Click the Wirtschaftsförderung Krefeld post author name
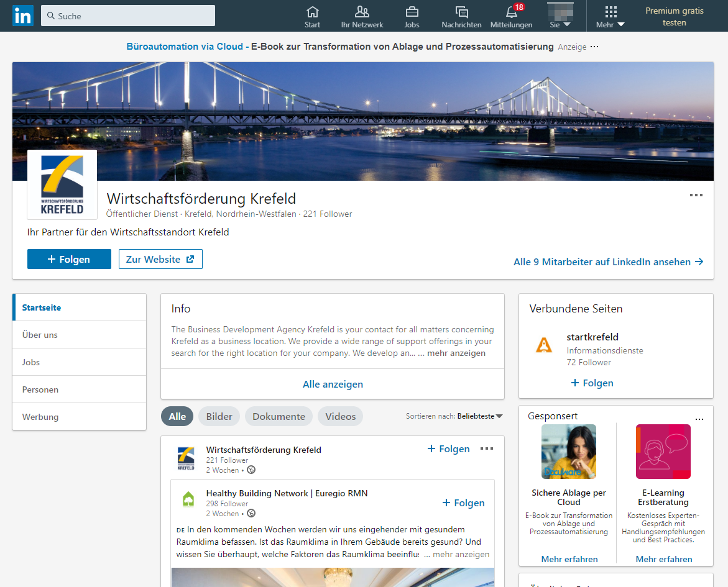Screen dimensions: 728x587 [264, 450]
